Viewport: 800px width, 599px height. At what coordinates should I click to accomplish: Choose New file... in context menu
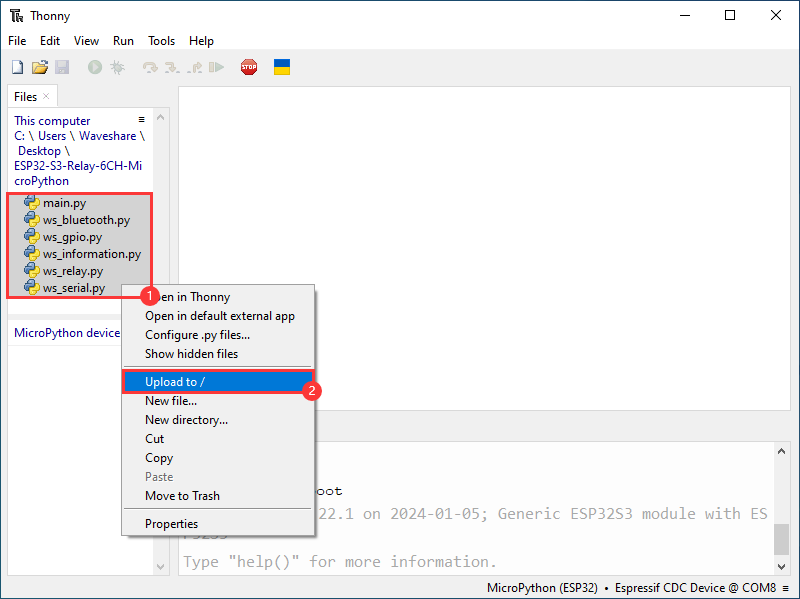coord(218,401)
